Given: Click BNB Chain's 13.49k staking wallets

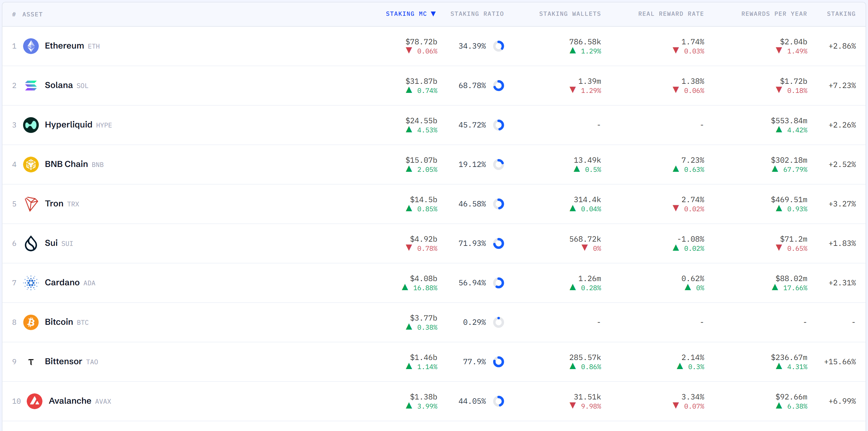Looking at the screenshot, I should coord(587,160).
